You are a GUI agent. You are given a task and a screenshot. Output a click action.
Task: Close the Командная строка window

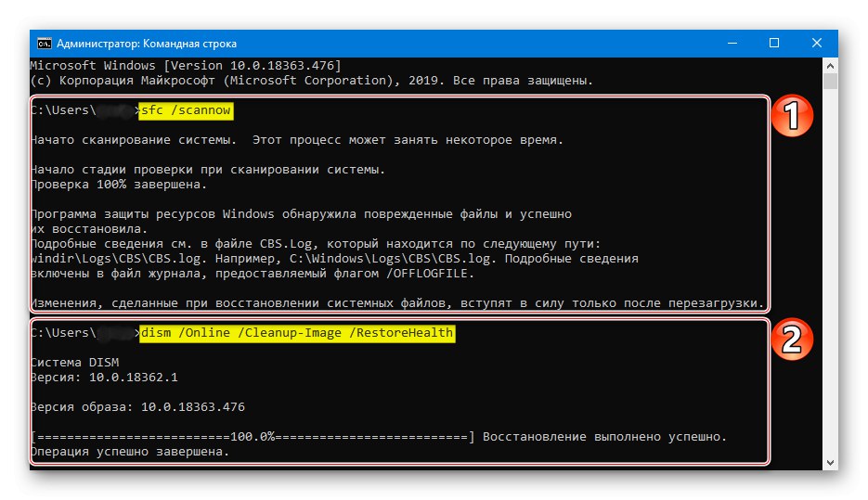816,44
